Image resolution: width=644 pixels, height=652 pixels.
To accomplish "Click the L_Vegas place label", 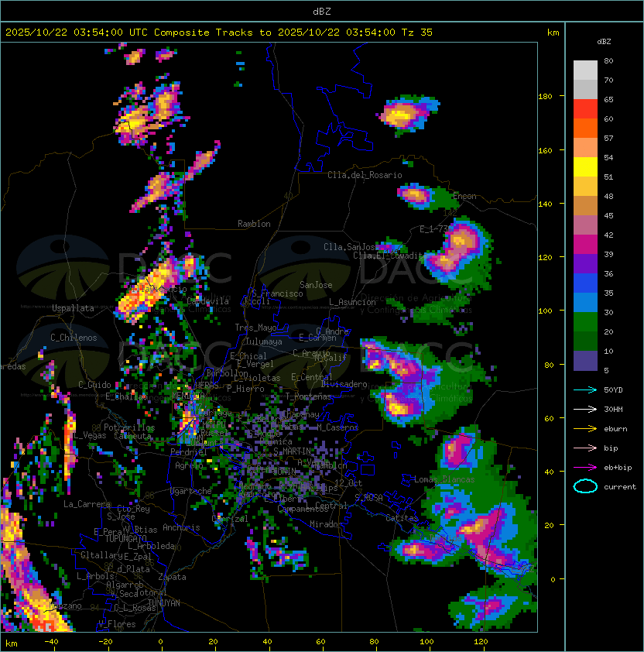I will [x=90, y=435].
